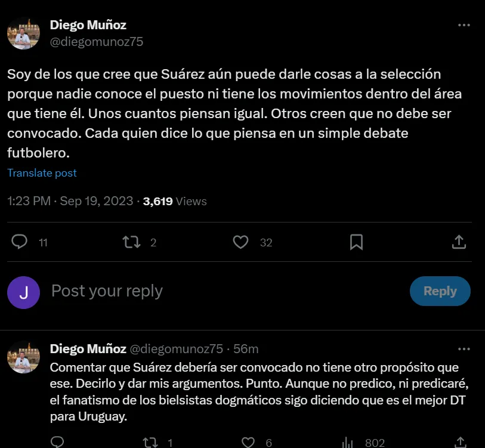Like the reply tweet with 6 likes
Image resolution: width=485 pixels, height=448 pixels.
[248, 443]
